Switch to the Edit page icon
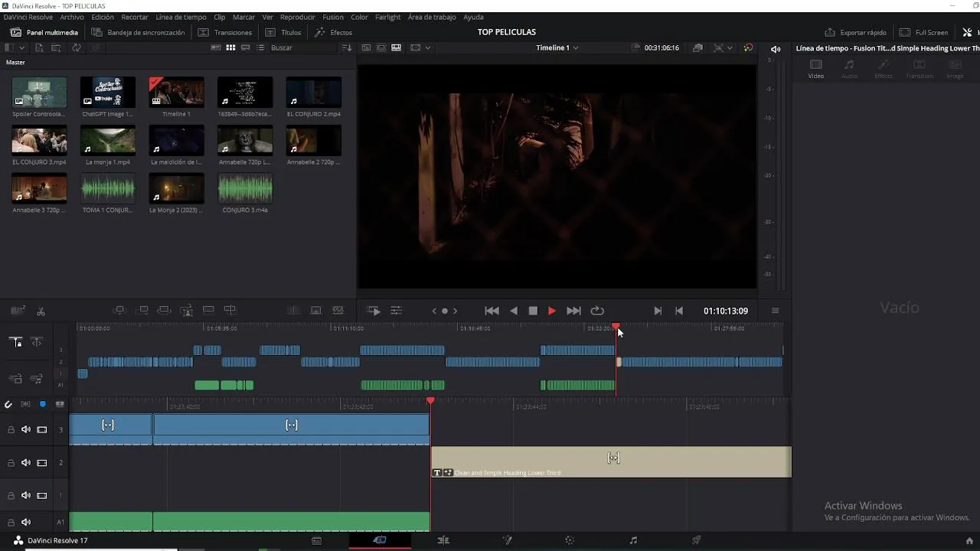This screenshot has height=551, width=980. [x=443, y=540]
